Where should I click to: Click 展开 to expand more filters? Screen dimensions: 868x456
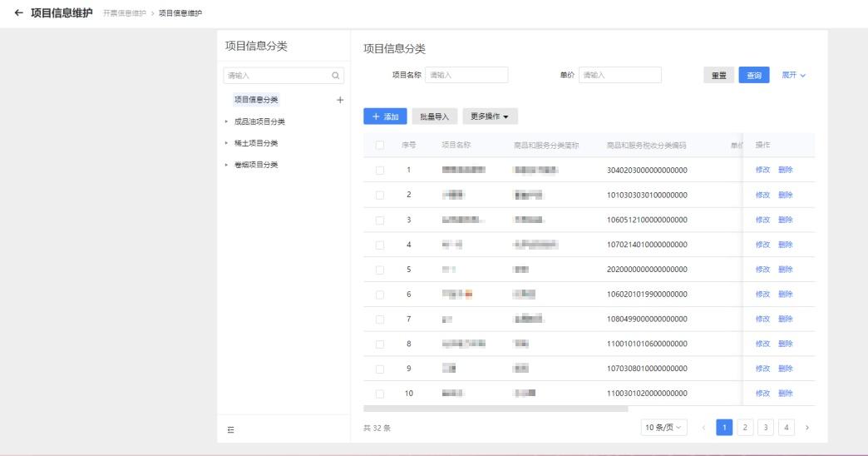(x=793, y=76)
